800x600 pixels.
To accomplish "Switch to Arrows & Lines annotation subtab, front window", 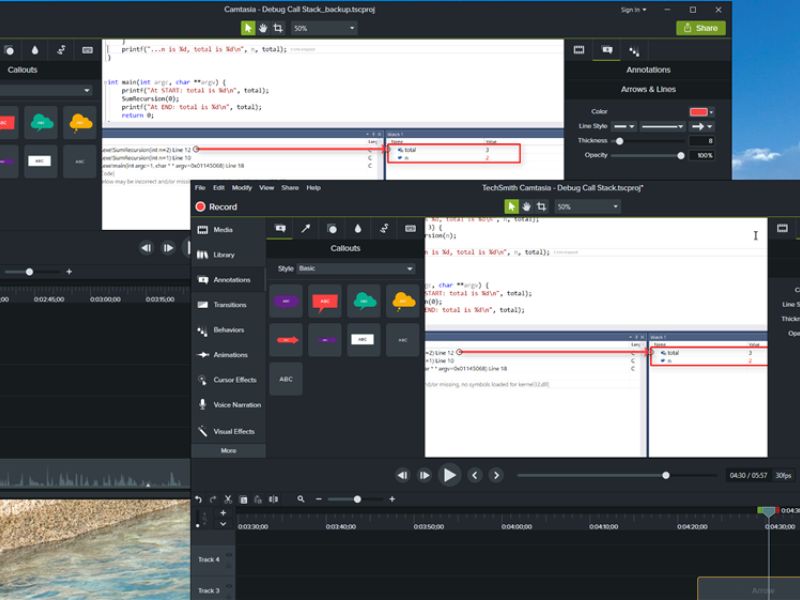I will tap(306, 229).
